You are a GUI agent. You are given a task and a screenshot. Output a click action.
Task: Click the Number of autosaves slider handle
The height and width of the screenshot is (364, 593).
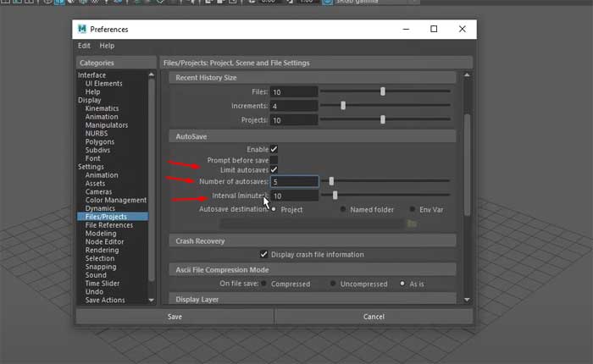point(331,181)
